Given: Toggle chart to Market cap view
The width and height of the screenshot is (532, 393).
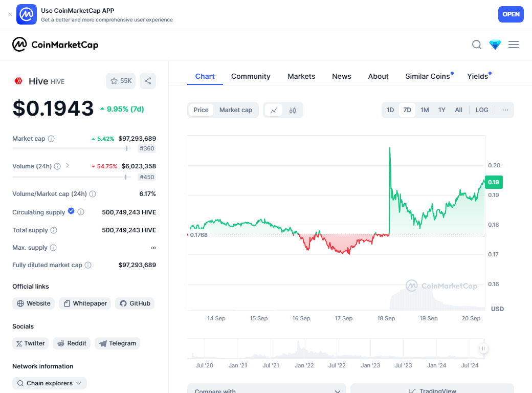Looking at the screenshot, I should pos(236,110).
